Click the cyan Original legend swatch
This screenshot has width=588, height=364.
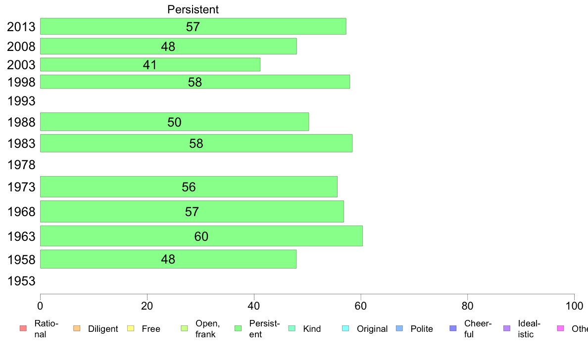pyautogui.click(x=345, y=328)
